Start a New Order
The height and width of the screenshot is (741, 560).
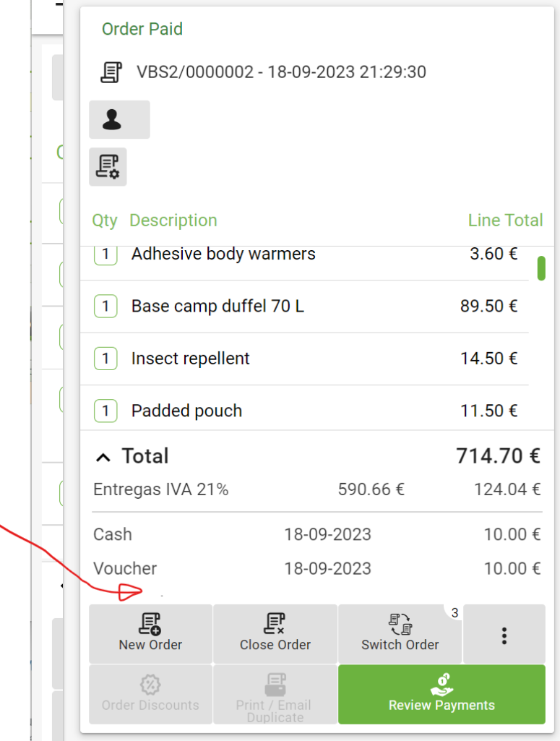[150, 634]
